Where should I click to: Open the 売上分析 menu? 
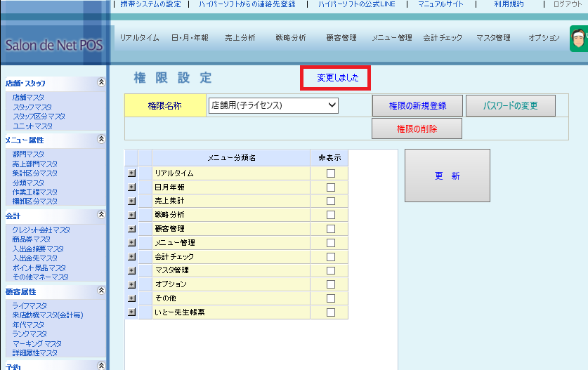click(x=240, y=38)
